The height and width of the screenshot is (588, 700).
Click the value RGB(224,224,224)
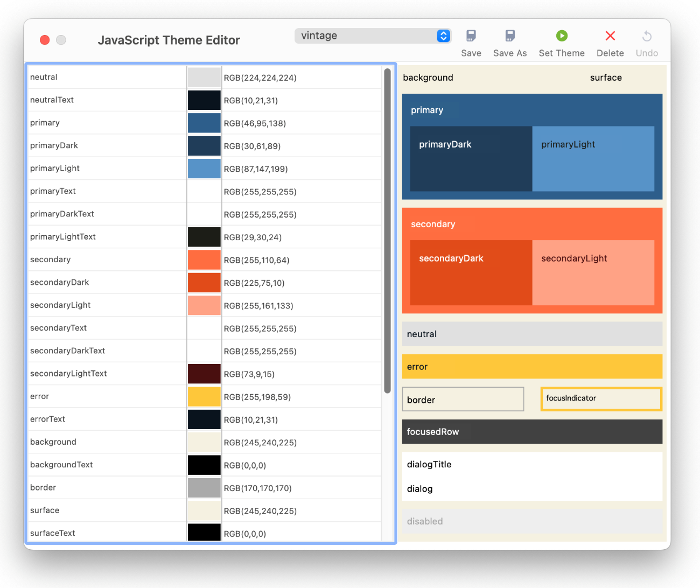pos(260,78)
